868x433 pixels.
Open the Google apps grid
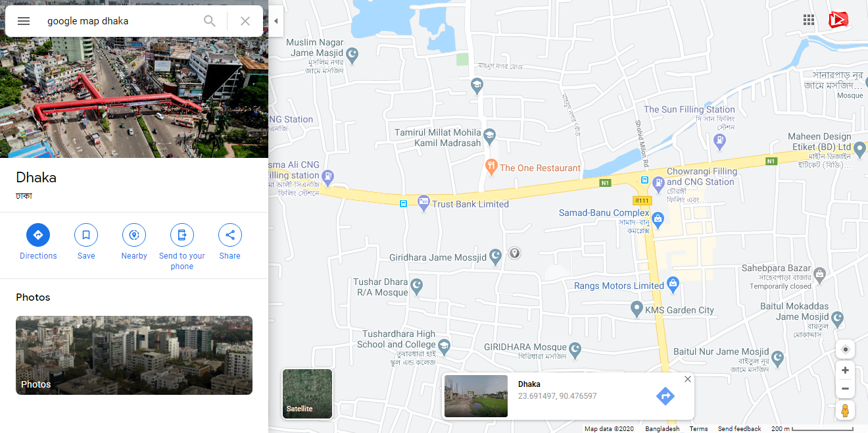click(x=809, y=20)
